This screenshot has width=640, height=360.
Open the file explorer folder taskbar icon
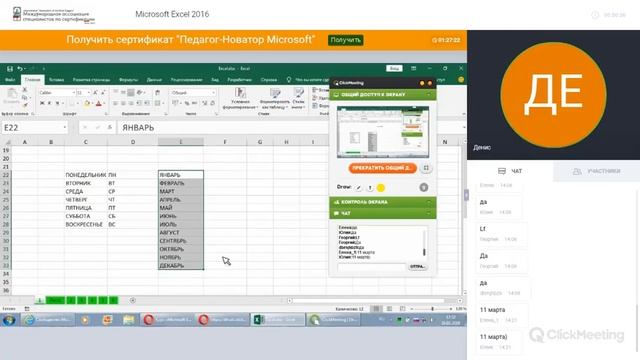[129, 320]
